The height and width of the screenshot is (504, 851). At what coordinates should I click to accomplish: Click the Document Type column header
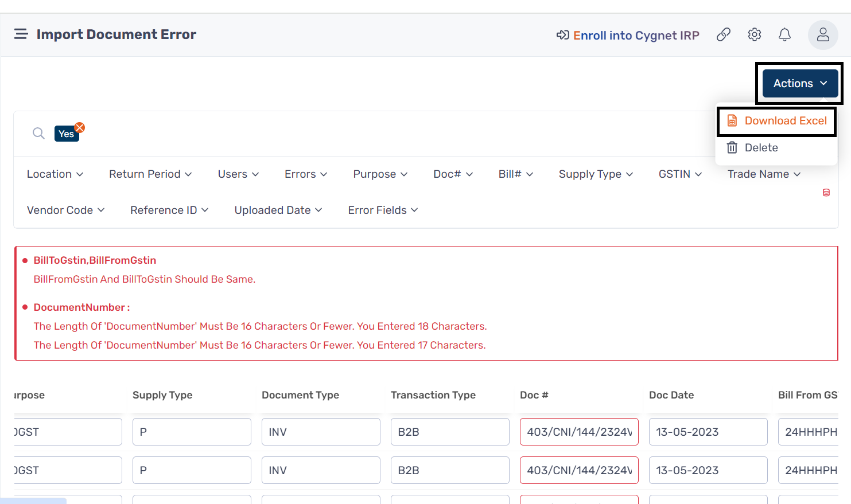click(300, 395)
